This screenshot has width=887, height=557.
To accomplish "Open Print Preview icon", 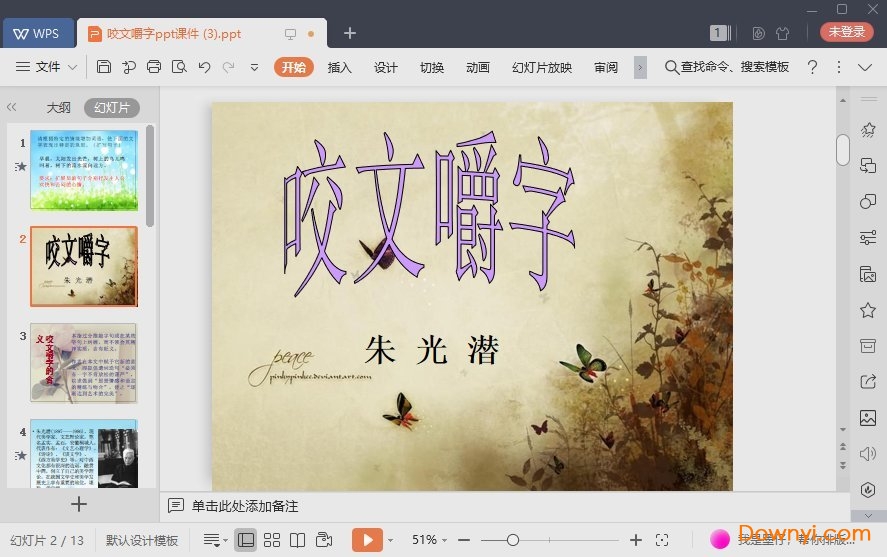I will point(179,67).
